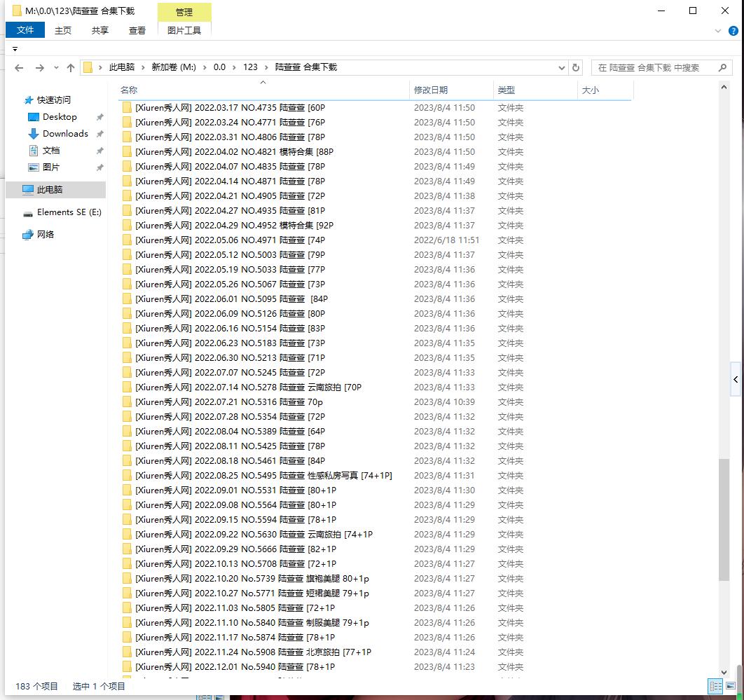Select folder NO.4971 陆萱萱 [74P
The height and width of the screenshot is (700, 744).
point(230,240)
